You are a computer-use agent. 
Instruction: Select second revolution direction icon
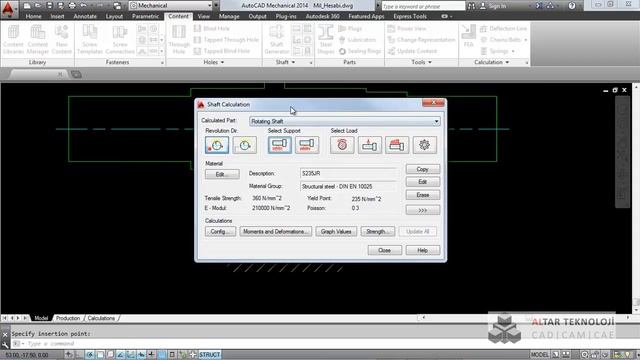coord(244,145)
